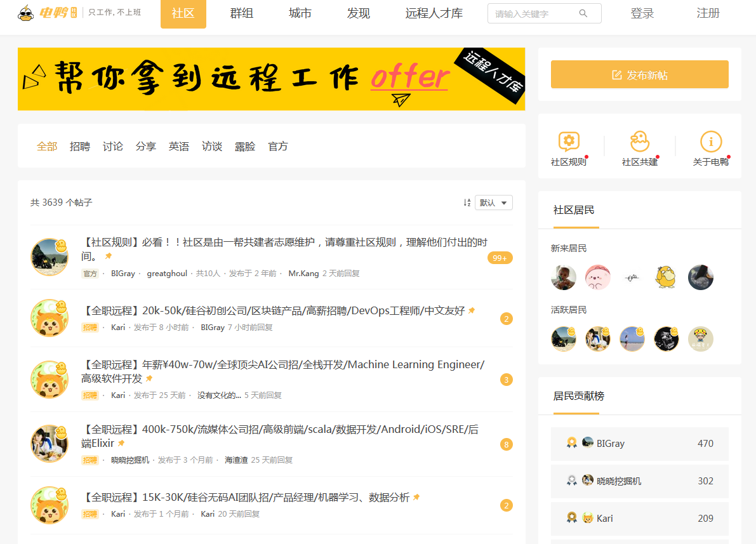Open the 社区规则 gear icon

pyautogui.click(x=569, y=142)
